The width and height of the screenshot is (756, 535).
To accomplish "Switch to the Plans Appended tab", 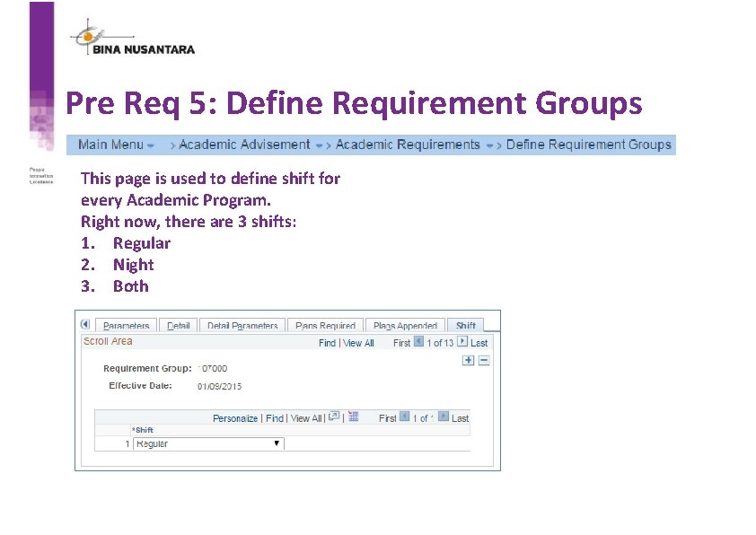I will click(405, 324).
